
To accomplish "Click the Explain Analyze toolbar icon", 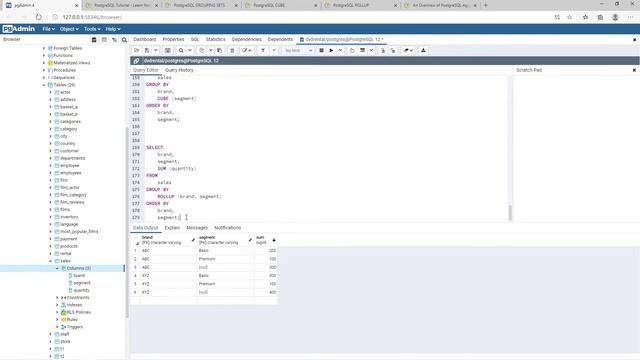I will 362,50.
